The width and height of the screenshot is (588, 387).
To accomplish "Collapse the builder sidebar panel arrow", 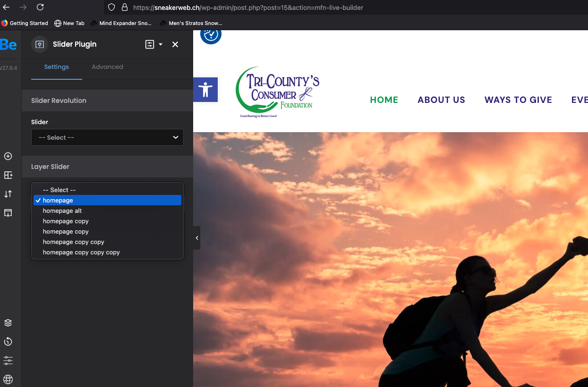I will (x=197, y=238).
